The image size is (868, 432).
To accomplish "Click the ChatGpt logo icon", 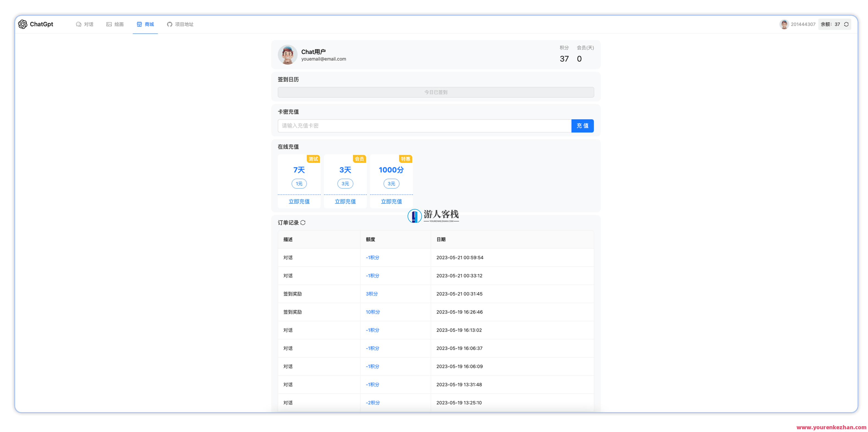I will click(x=23, y=24).
